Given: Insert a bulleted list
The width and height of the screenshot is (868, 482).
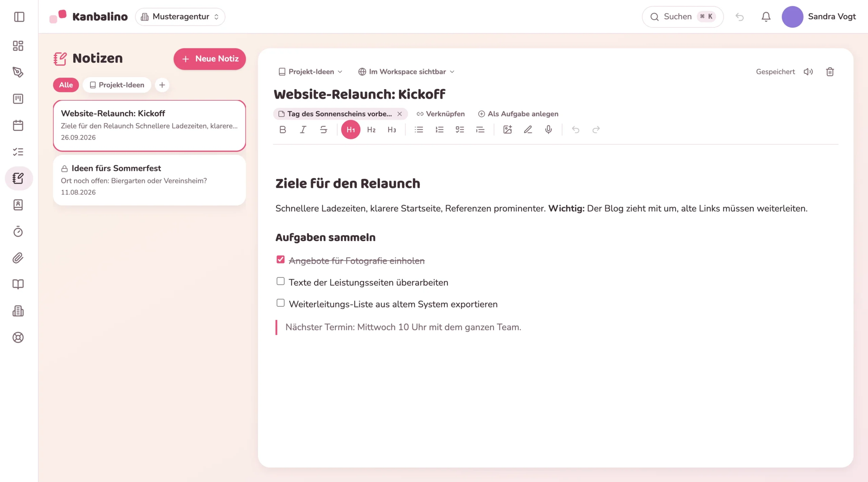Looking at the screenshot, I should 419,129.
